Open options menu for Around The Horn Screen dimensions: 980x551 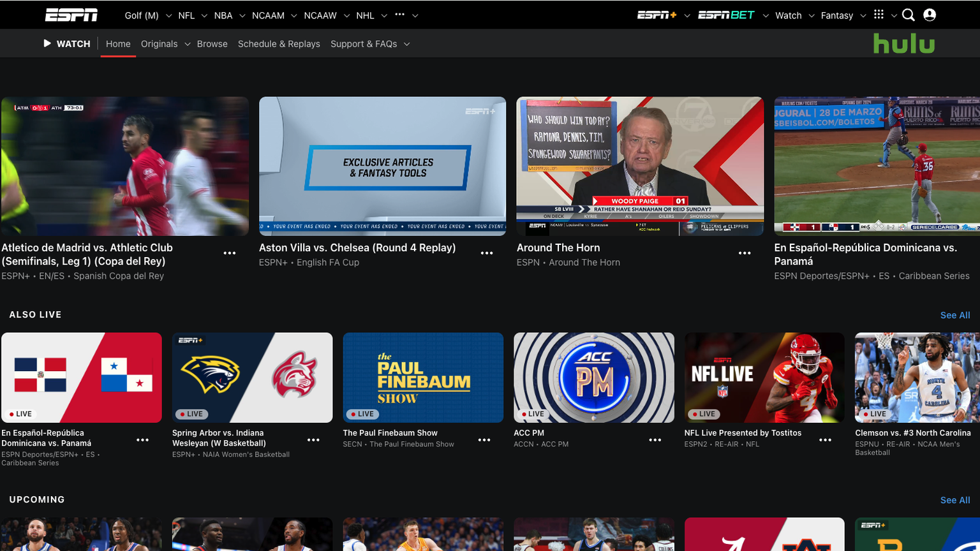point(745,253)
